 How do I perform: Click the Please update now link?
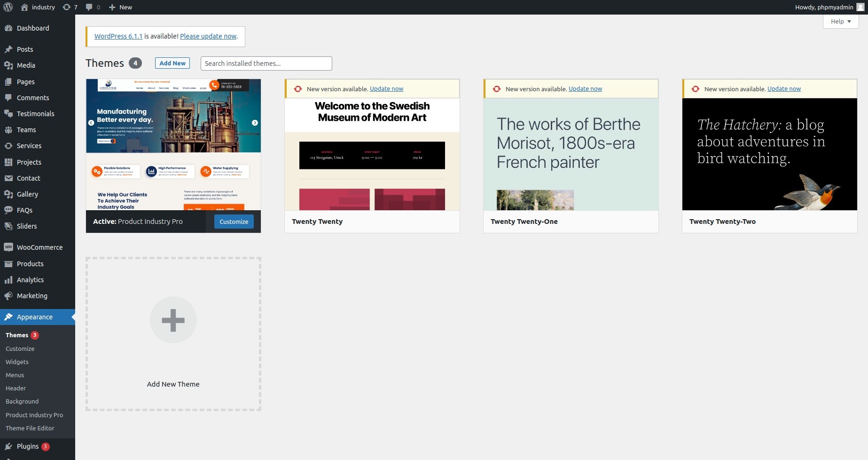(x=208, y=36)
